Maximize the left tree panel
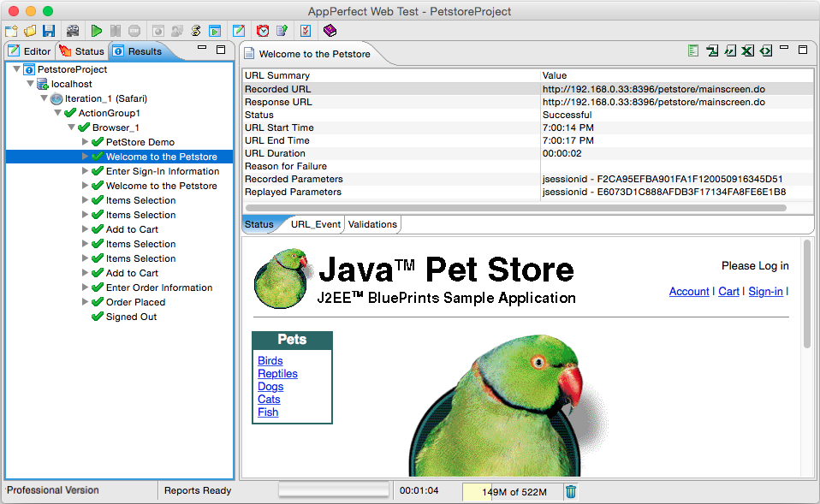 coord(221,50)
